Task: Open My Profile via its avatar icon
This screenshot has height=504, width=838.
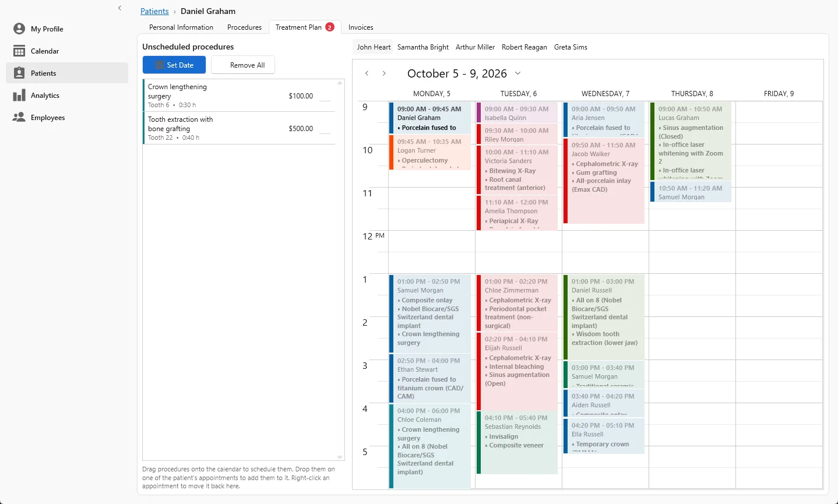Action: pos(19,29)
